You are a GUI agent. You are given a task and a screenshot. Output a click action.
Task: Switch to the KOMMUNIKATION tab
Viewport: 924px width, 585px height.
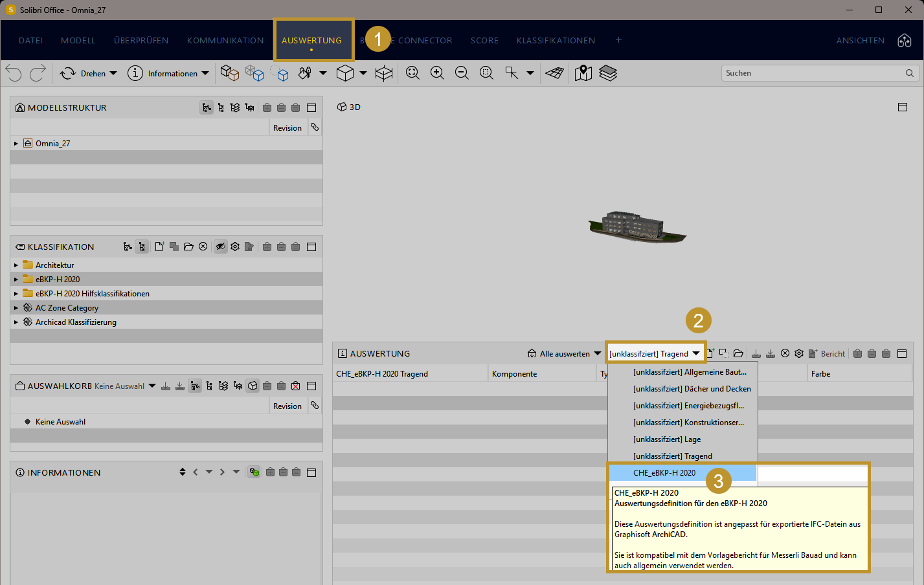pyautogui.click(x=225, y=40)
